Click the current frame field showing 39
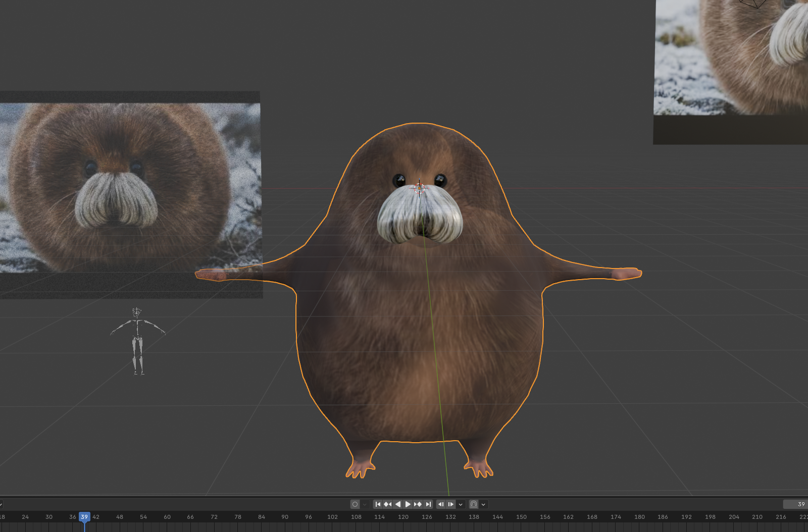808x532 pixels. point(795,504)
